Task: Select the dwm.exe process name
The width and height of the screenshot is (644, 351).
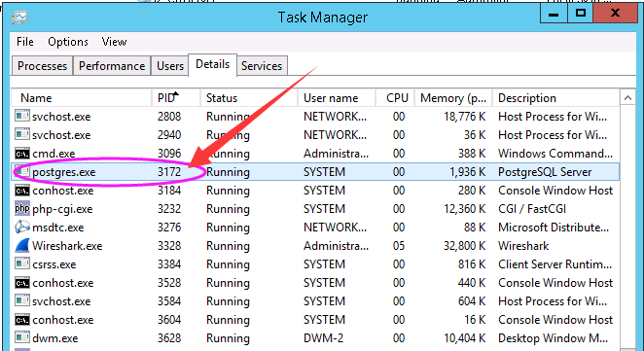Action: tap(55, 338)
